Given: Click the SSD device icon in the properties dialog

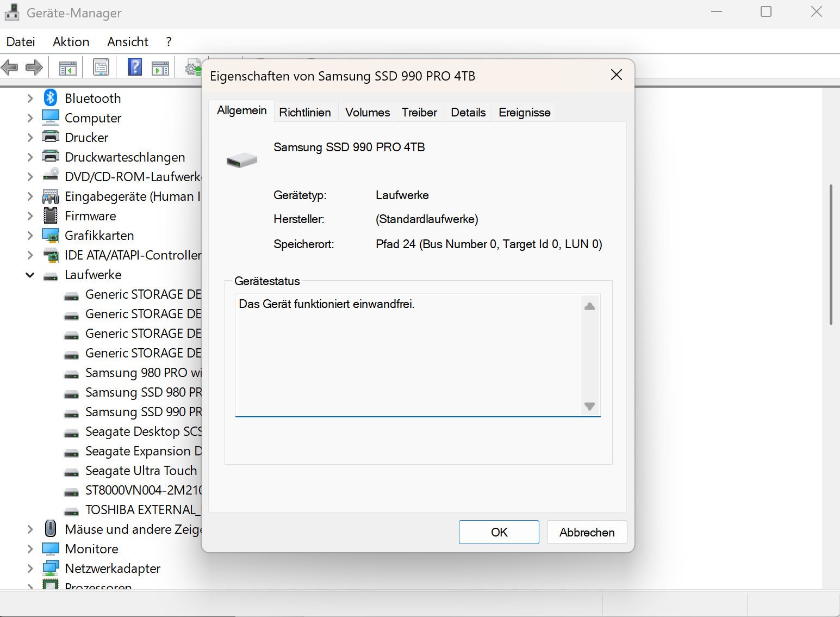Looking at the screenshot, I should click(x=242, y=160).
